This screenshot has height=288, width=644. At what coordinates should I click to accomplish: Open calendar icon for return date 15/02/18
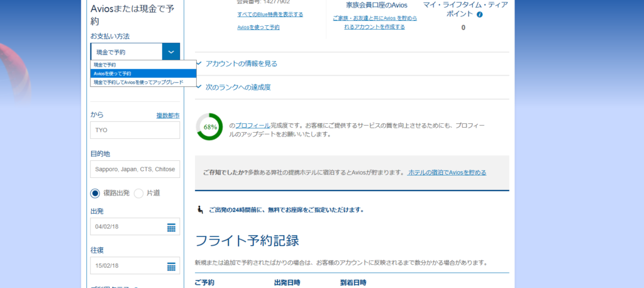[x=171, y=266]
